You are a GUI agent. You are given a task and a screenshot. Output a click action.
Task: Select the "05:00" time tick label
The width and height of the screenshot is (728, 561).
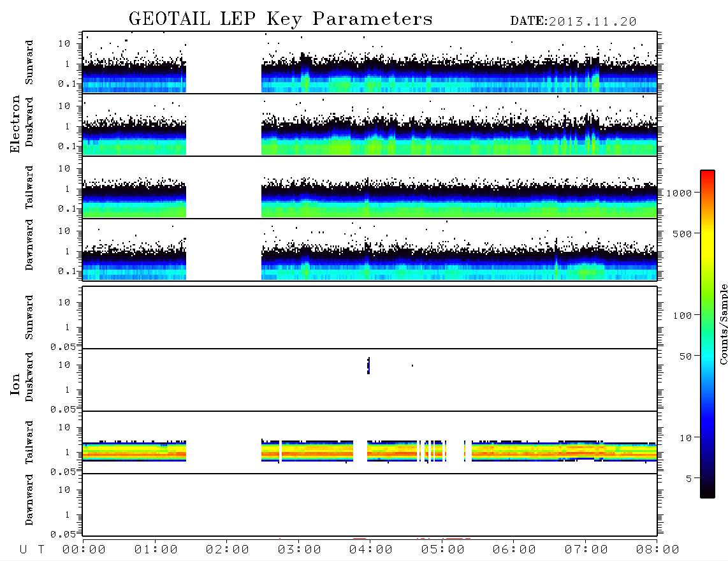pyautogui.click(x=443, y=550)
